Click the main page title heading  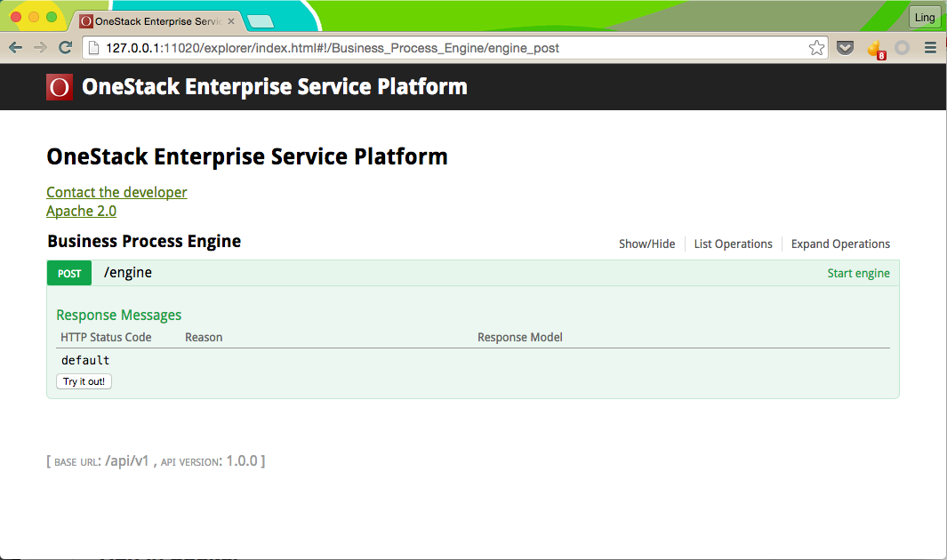[247, 156]
